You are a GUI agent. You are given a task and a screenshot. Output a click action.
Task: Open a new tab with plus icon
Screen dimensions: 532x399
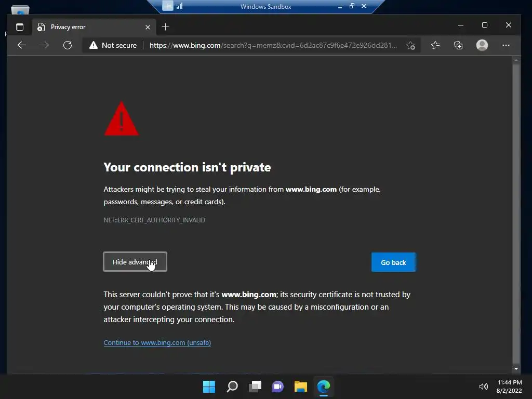pyautogui.click(x=166, y=27)
